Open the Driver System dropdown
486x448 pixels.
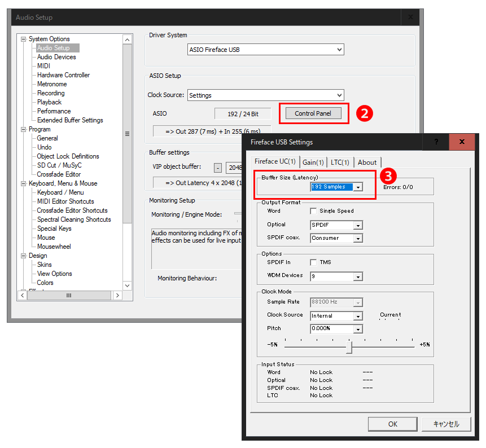pyautogui.click(x=339, y=50)
